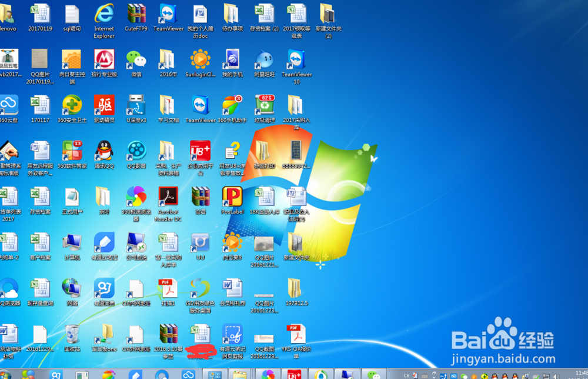Open the U深度v3 shortcut
588x379 pixels.
(136, 109)
